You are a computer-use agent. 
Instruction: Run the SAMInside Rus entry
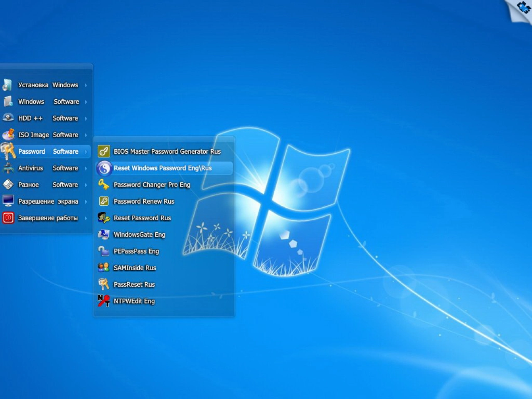coord(164,268)
